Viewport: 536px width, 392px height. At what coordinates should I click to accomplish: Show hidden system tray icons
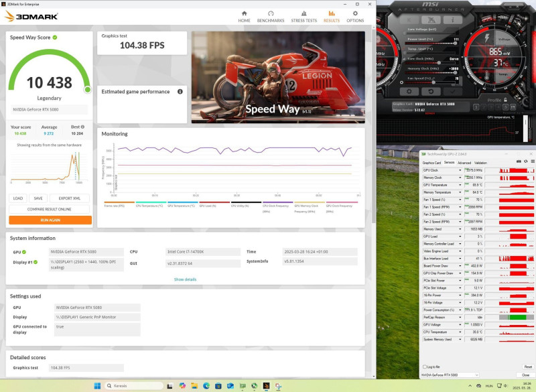[470, 386]
